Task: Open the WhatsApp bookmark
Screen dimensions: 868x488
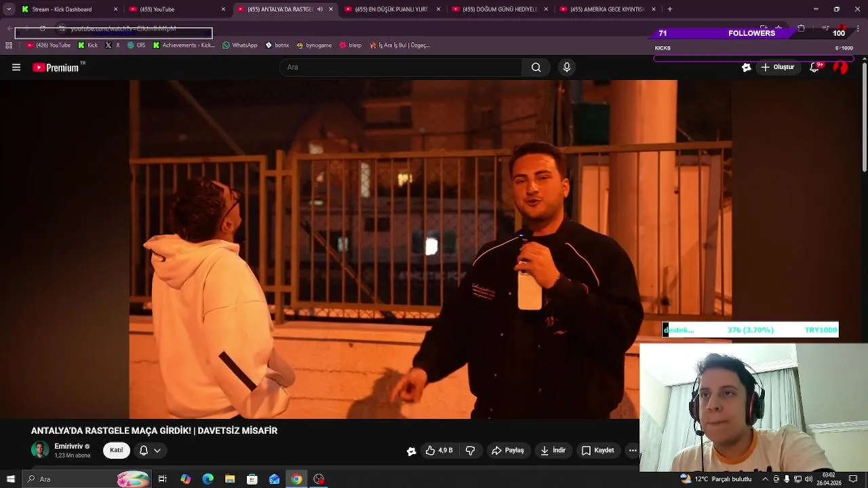Action: 240,45
